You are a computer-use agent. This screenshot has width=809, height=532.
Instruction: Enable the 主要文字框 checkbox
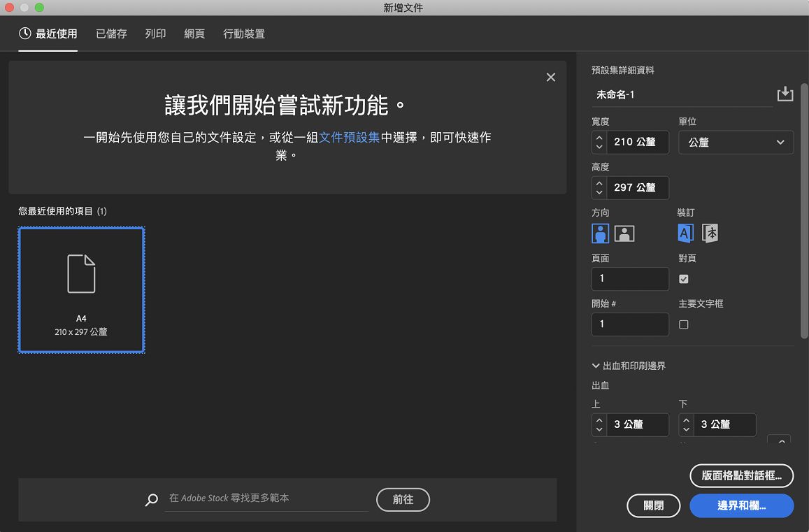click(684, 324)
